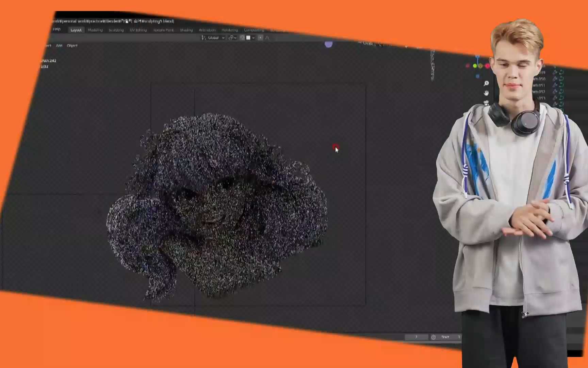Click the camera view viewport icon
The image size is (588, 368).
click(x=486, y=103)
